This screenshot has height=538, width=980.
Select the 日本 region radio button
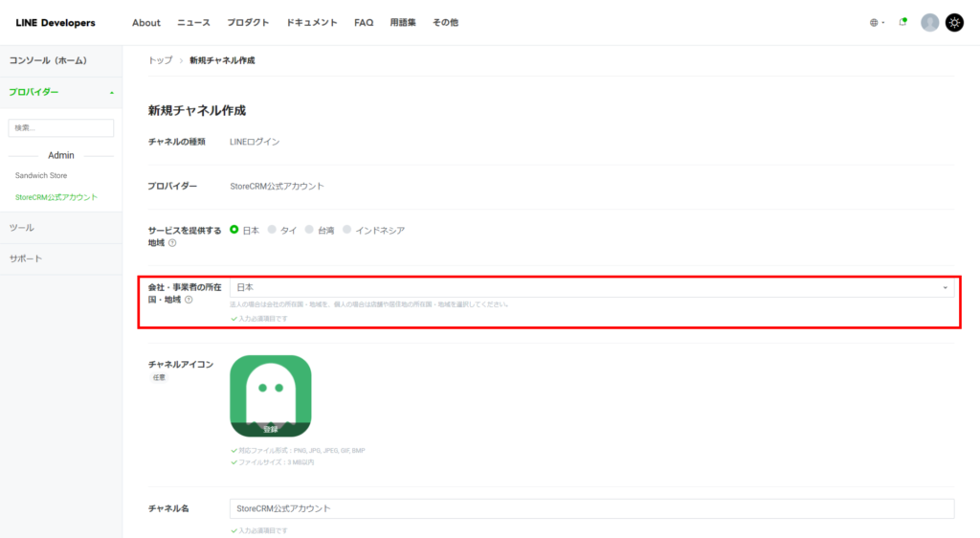pos(234,230)
